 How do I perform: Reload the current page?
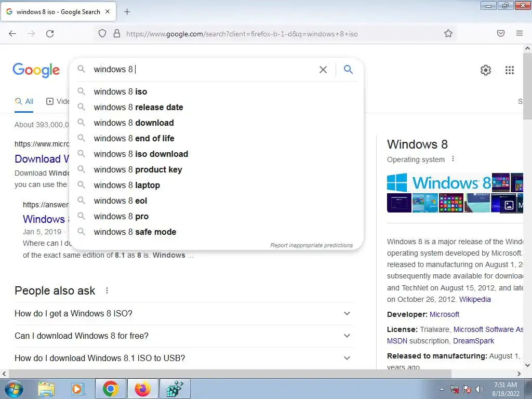coord(50,34)
